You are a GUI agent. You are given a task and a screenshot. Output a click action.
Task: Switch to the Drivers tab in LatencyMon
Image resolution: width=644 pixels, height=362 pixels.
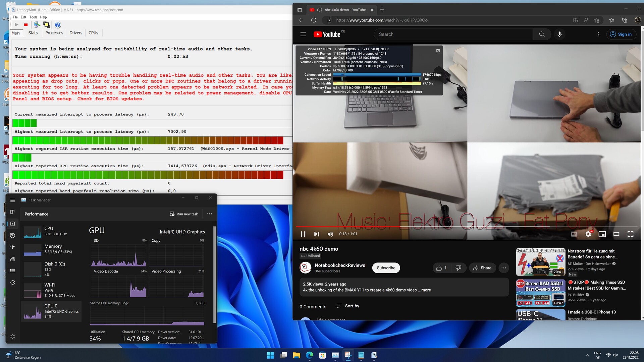point(75,33)
